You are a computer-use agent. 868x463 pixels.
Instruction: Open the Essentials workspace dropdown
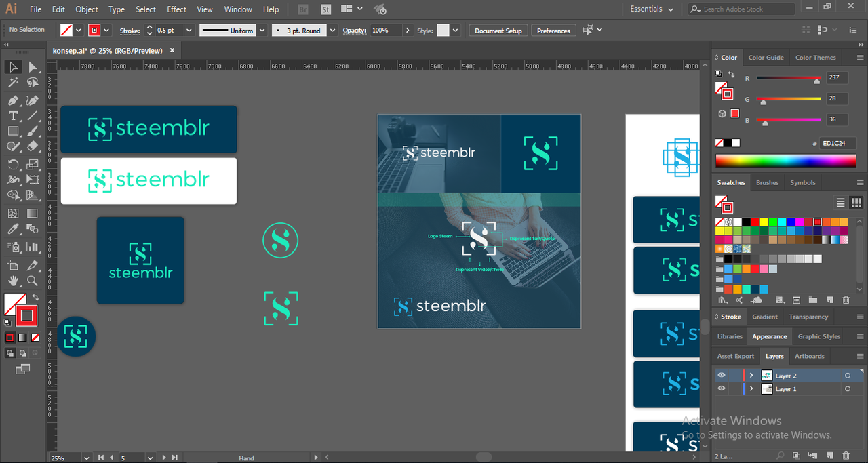652,9
